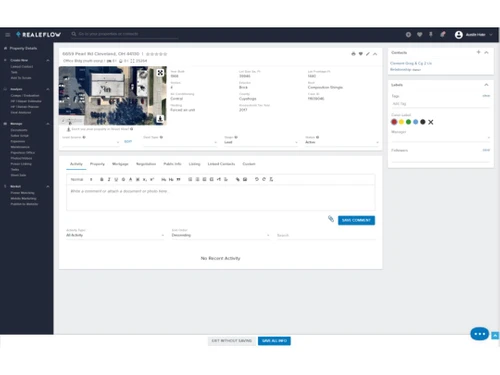This screenshot has width=500, height=375.
Task: Clear formatting in comment editor
Action: click(x=271, y=179)
